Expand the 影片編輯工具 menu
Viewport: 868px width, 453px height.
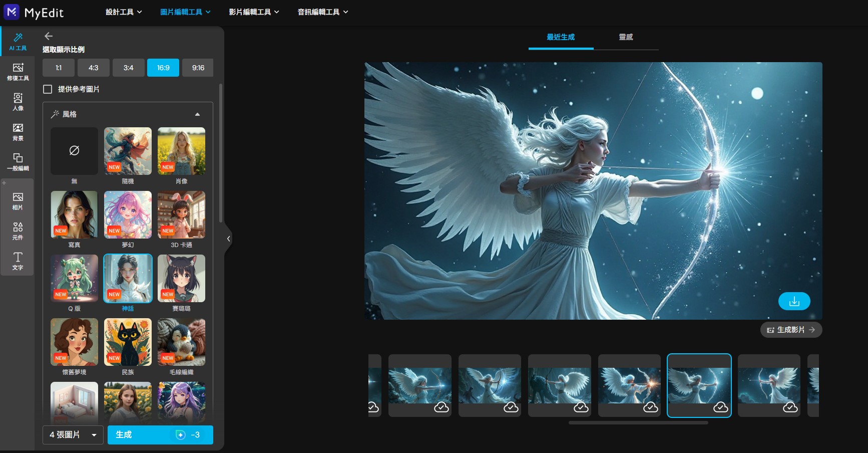tap(254, 12)
